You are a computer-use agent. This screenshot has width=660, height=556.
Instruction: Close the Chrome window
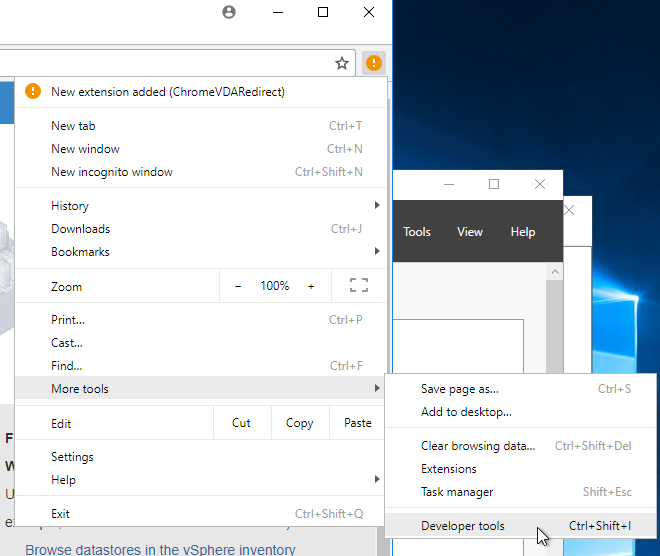(x=369, y=12)
